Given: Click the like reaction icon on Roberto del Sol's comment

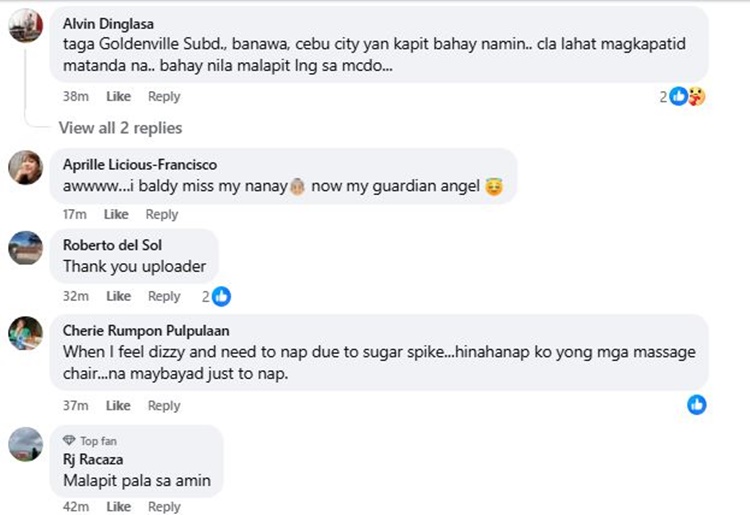Looking at the screenshot, I should (x=221, y=296).
